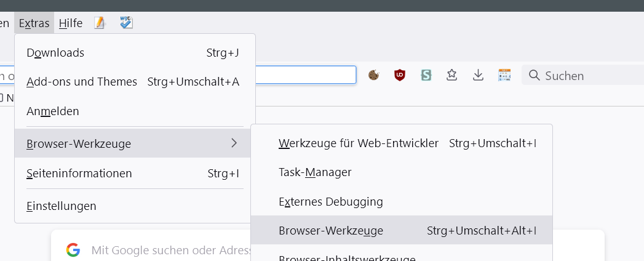This screenshot has width=644, height=261.
Task: Click the cookie extension icon
Action: (373, 75)
